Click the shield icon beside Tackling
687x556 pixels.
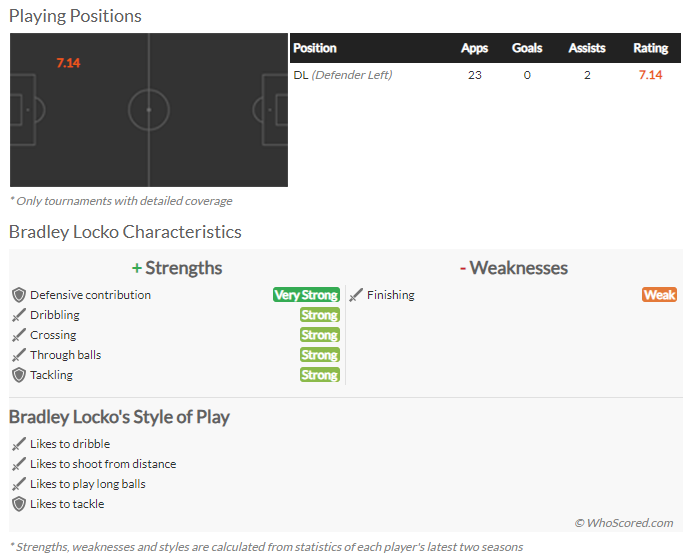19,375
